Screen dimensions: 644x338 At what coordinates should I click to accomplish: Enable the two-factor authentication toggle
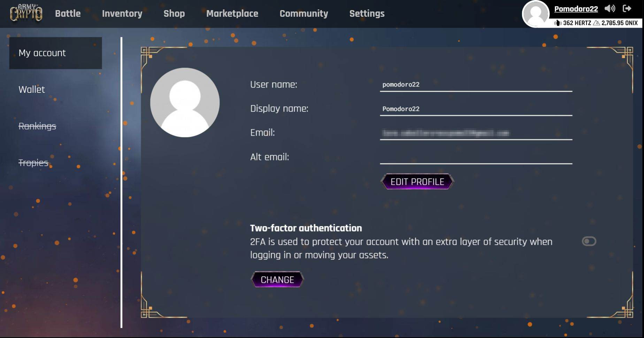pyautogui.click(x=589, y=241)
